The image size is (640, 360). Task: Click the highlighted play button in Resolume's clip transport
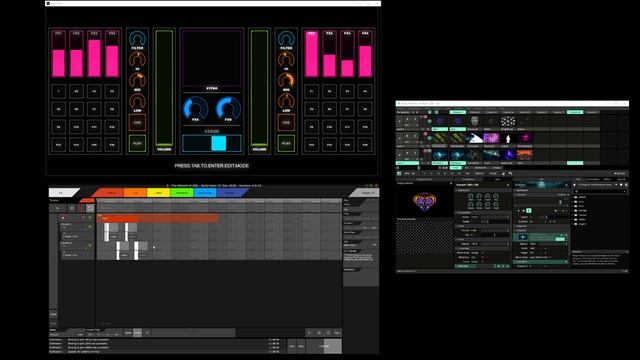click(529, 211)
